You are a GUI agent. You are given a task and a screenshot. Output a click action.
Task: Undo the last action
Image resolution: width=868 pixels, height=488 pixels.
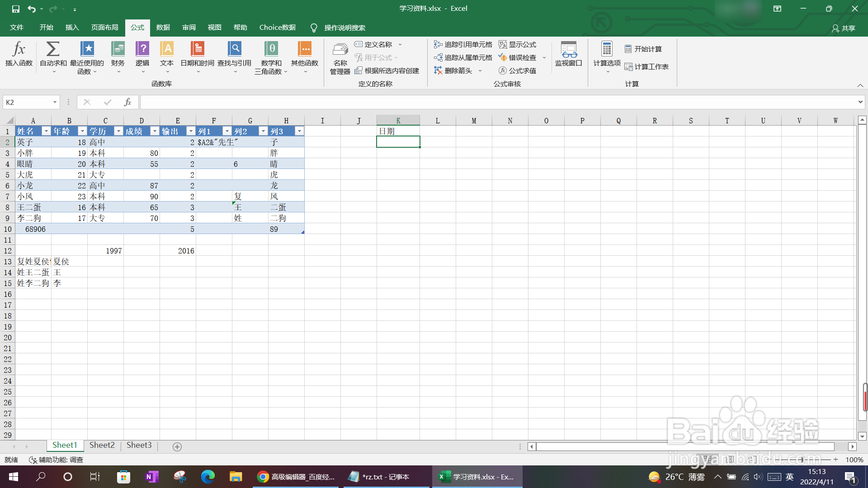(31, 9)
